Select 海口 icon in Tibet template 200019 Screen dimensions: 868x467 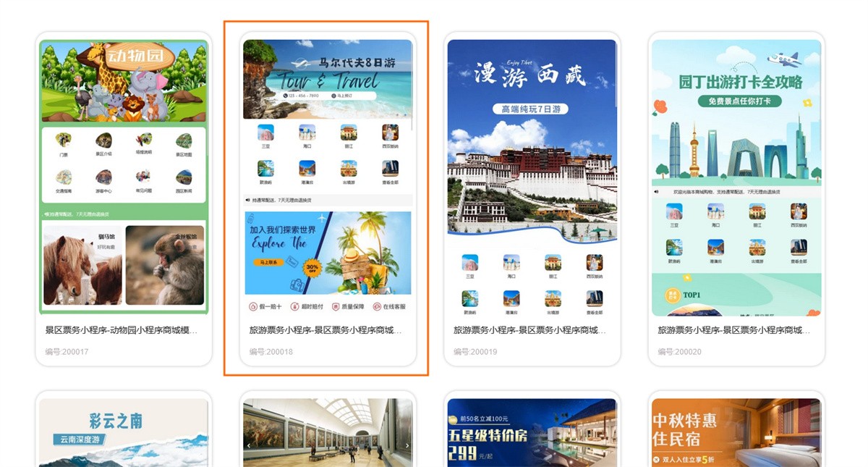pos(511,262)
